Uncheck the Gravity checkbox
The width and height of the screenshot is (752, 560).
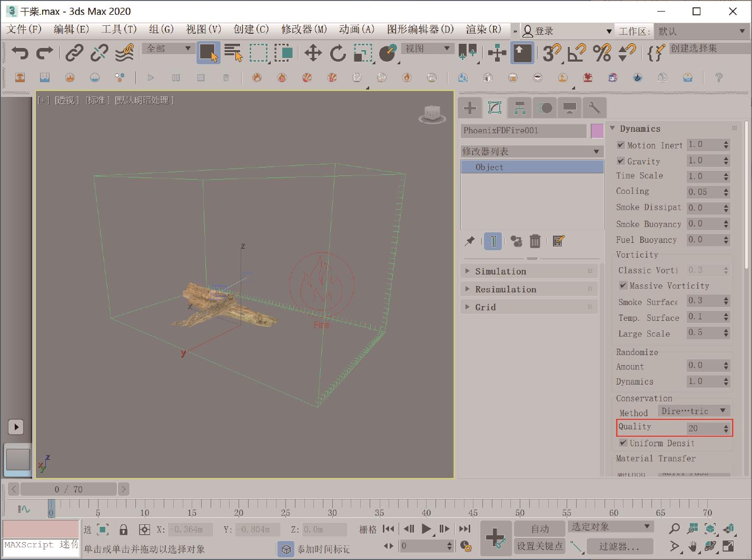coord(621,161)
